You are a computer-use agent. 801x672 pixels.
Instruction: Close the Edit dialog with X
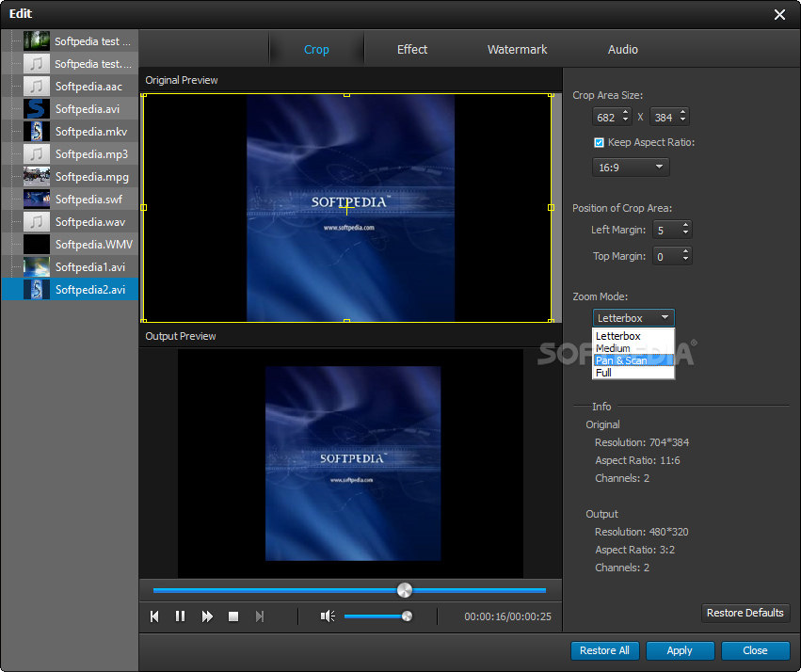pos(779,14)
